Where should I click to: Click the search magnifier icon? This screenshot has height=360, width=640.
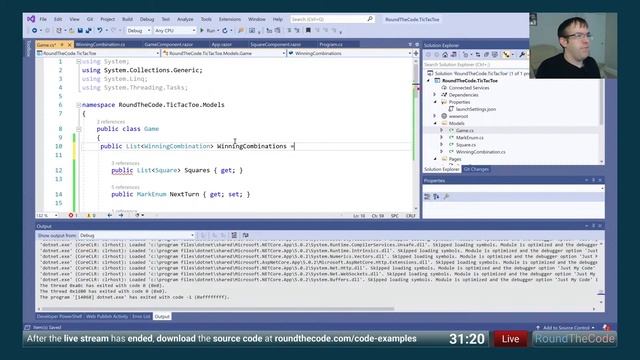pyautogui.click(x=370, y=19)
